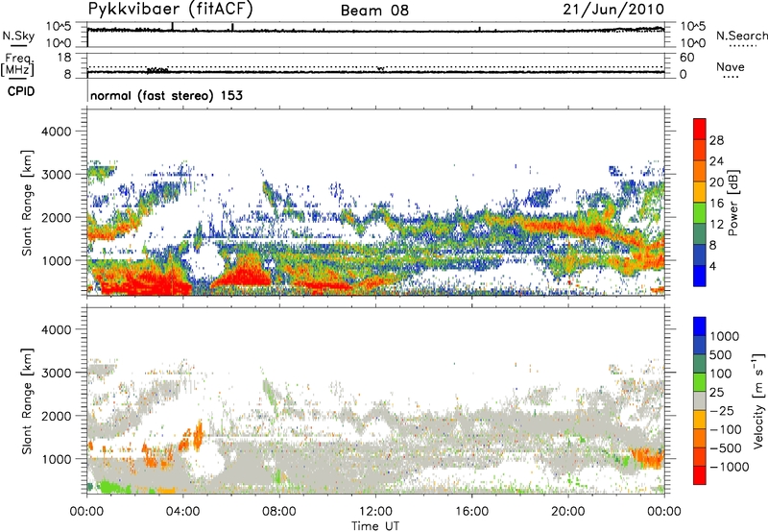Screen dimensions: 768x532
Task: Click the -1000 value on the velocity scale
Action: pyautogui.click(x=729, y=467)
